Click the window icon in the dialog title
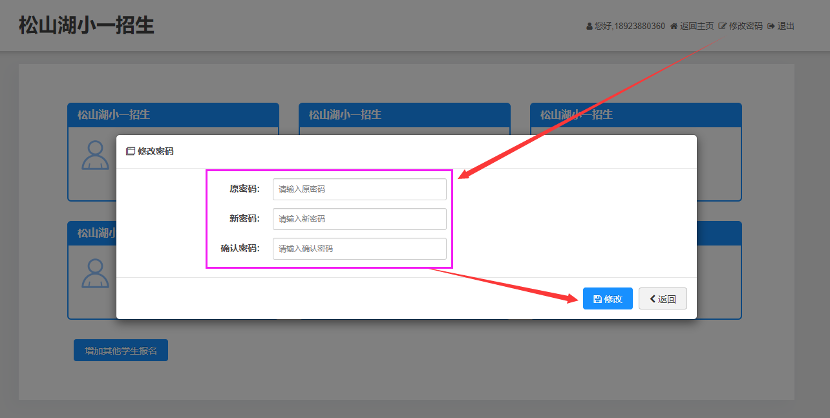Viewport: 830px width, 418px height. [x=130, y=151]
